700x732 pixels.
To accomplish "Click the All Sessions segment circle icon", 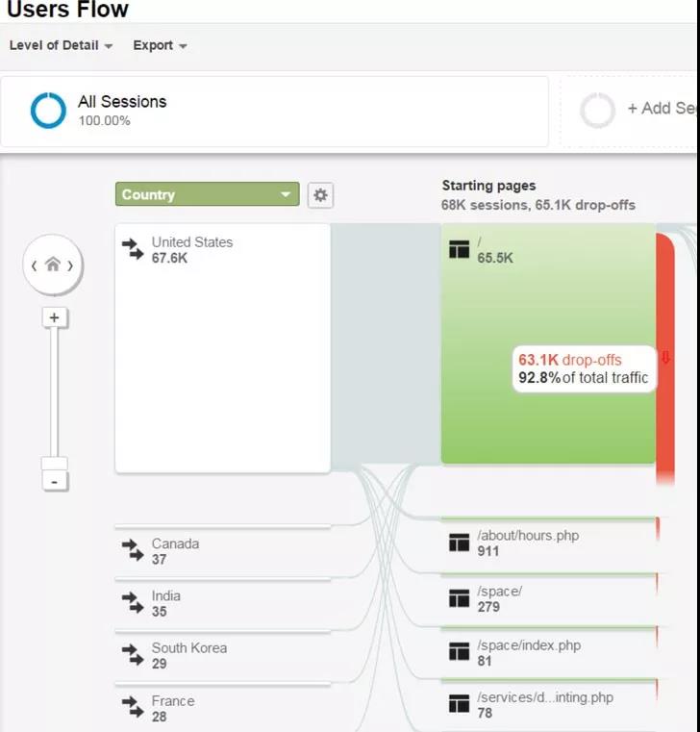I will click(x=48, y=111).
